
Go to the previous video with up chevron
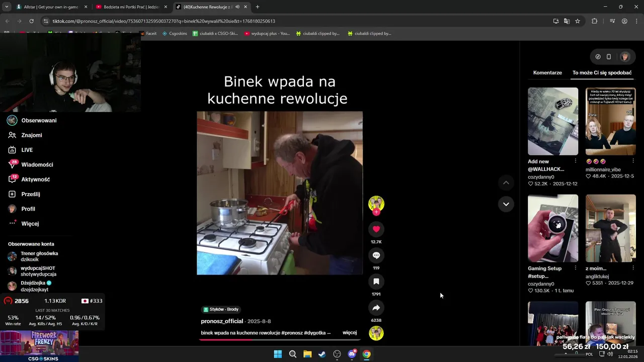point(506,183)
